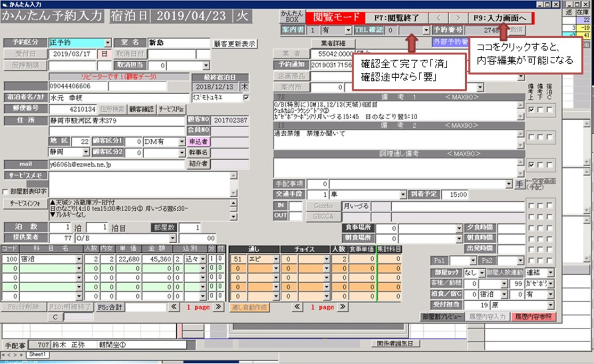Click the 手 button beside 手配事項
The width and height of the screenshot is (594, 364).
tap(519, 184)
